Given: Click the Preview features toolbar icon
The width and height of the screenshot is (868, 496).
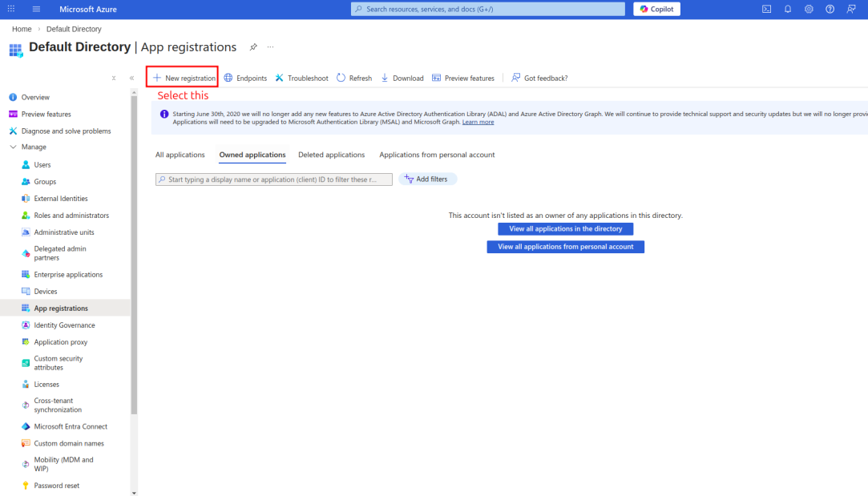Looking at the screenshot, I should (436, 78).
